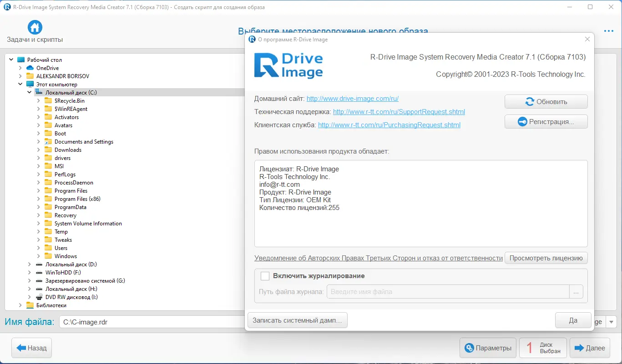
Task: Select the OneDrive cloud icon
Action: click(x=30, y=68)
